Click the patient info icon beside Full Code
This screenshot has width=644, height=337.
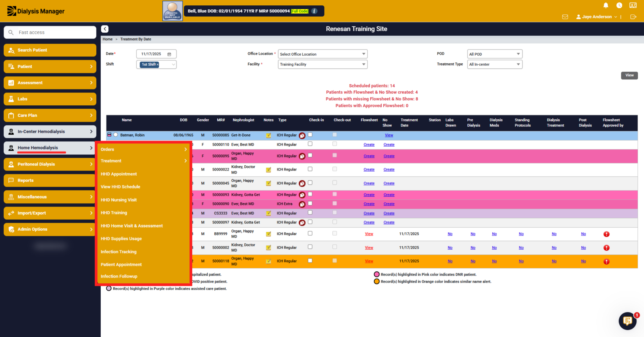[x=314, y=11]
